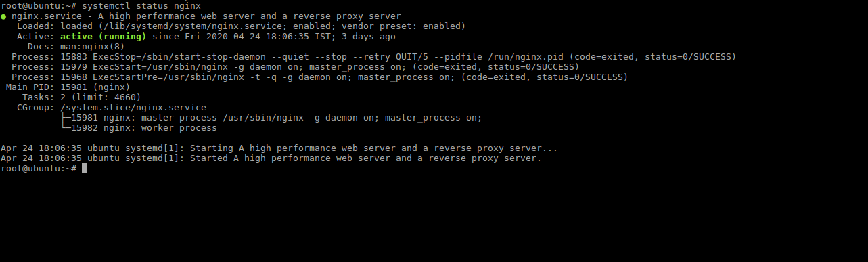Click the tree branch for nginx worker process

coord(139,127)
